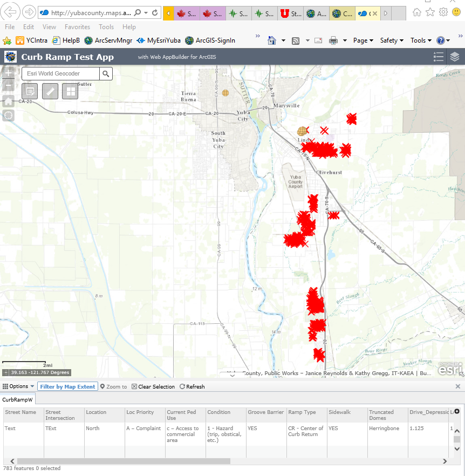Click table horizontal scrollbar right arrow
Screen dimensions: 465x476
tap(445, 461)
